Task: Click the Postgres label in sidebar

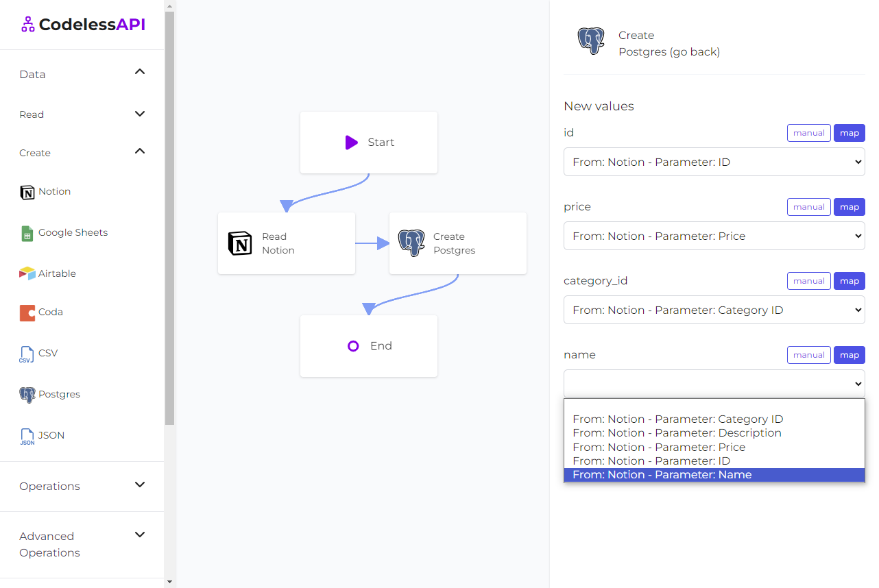Action: coord(59,394)
